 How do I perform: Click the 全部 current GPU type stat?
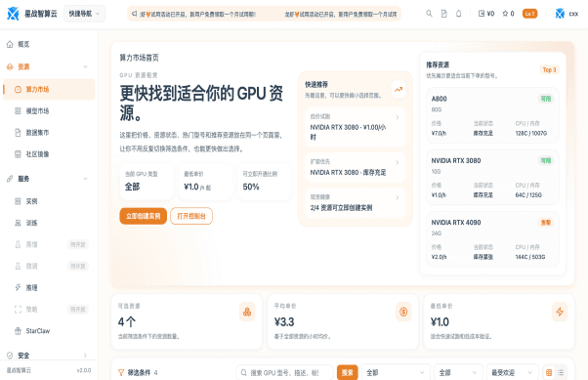point(133,187)
